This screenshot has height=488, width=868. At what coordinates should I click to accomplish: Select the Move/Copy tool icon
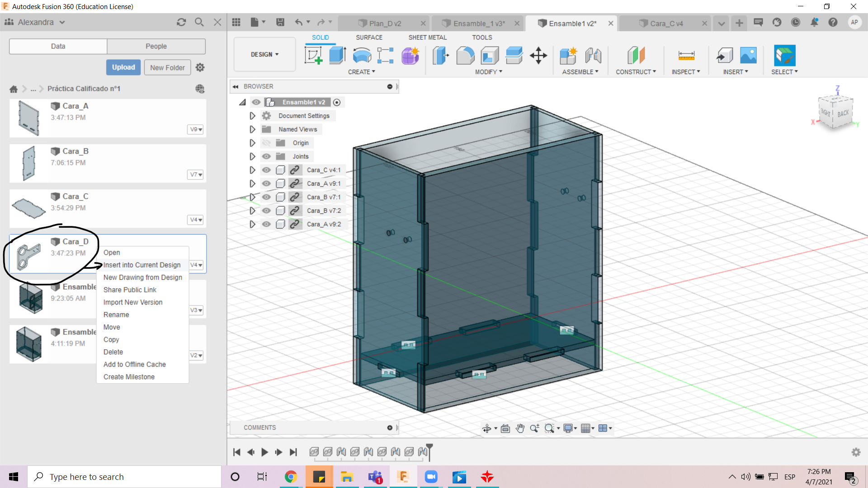538,56
